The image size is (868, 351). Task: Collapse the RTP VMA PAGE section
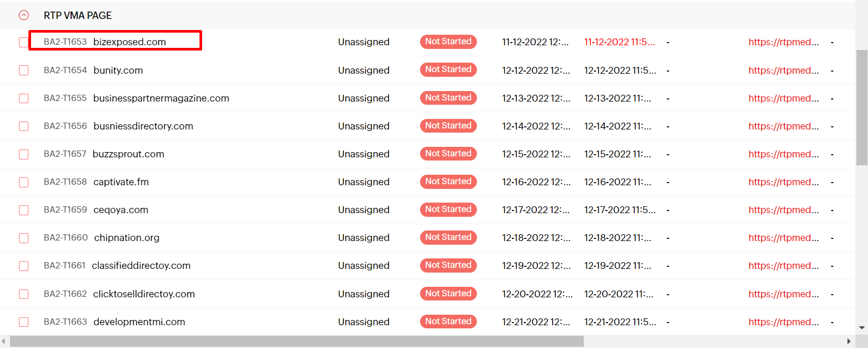(x=24, y=15)
